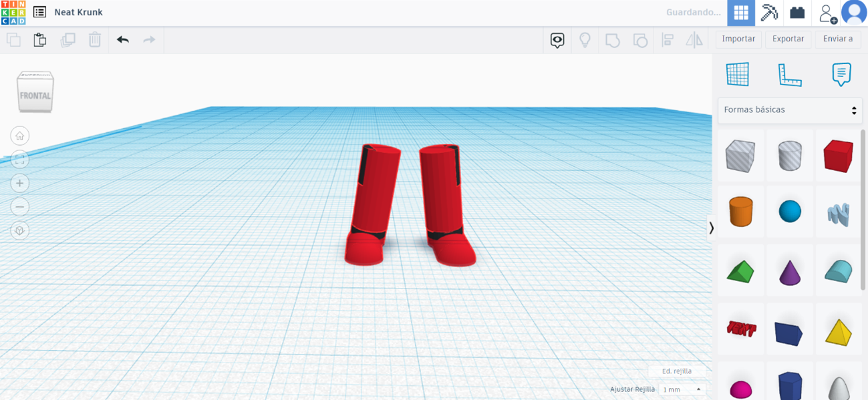Open the Align tool
Image resolution: width=868 pixels, height=400 pixels.
(x=668, y=39)
